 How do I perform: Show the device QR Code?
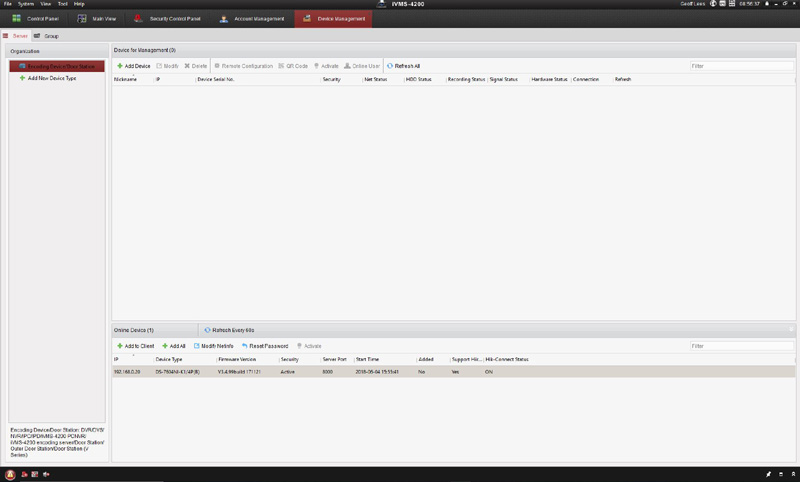pyautogui.click(x=294, y=66)
